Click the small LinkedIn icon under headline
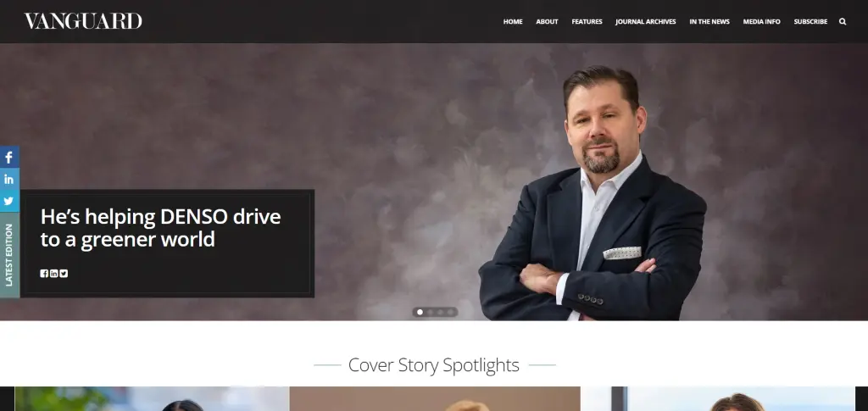Viewport: 868px width, 411px height. click(53, 273)
